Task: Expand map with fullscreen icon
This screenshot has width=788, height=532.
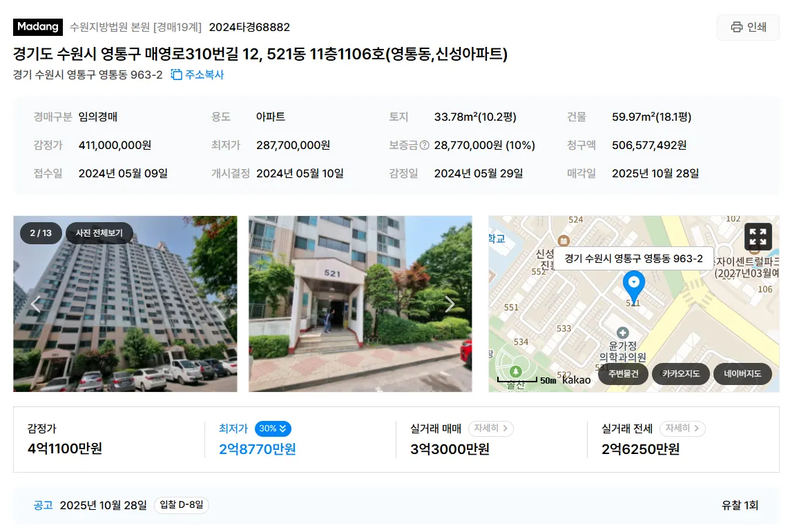Action: tap(758, 237)
